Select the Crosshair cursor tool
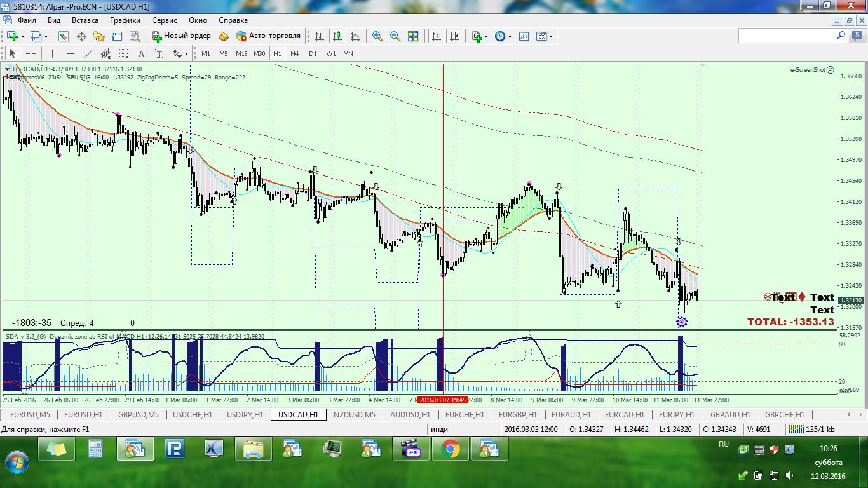868x488 pixels. tap(31, 54)
